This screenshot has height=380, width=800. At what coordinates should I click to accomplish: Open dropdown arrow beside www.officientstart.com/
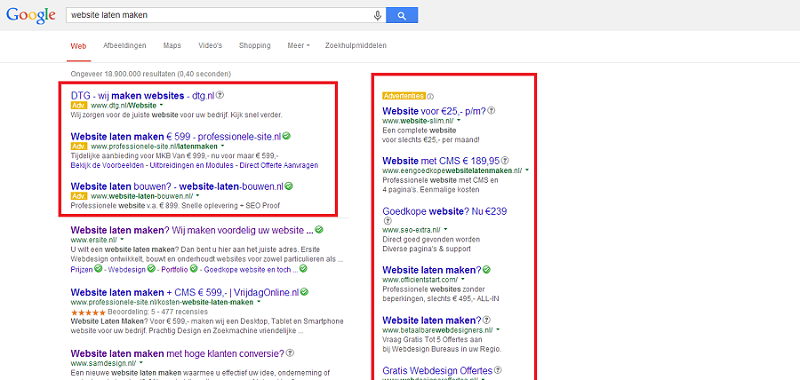(463, 280)
